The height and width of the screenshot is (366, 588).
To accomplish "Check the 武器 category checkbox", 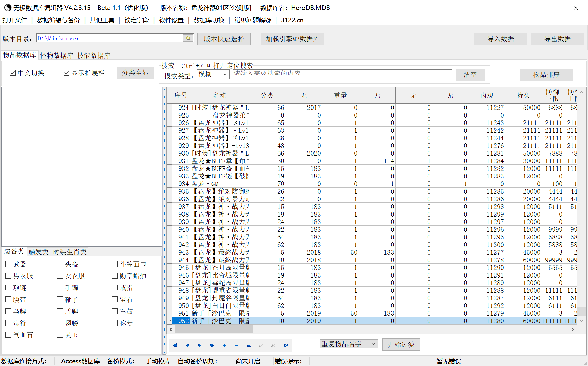I will coord(8,264).
